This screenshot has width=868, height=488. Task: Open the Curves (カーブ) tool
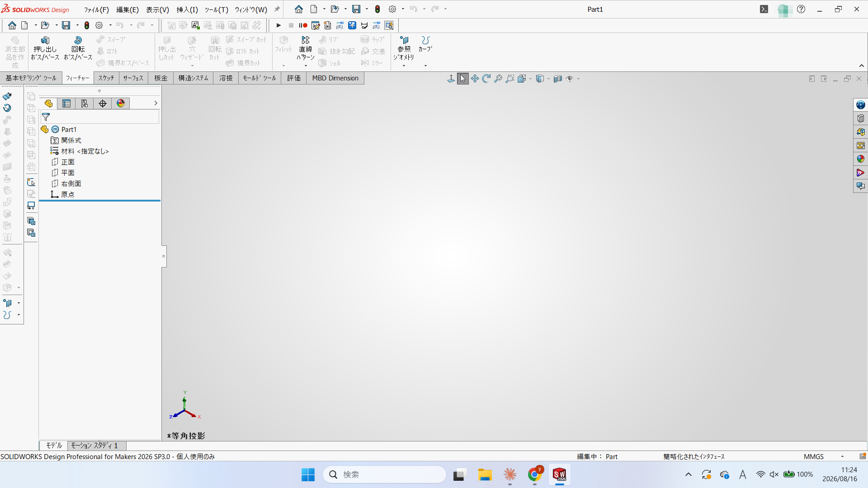425,44
